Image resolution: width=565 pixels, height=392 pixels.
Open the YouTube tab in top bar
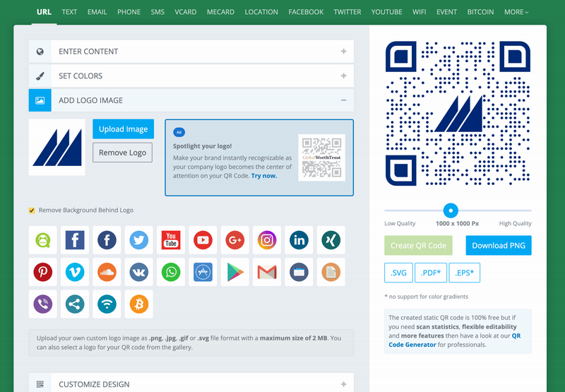point(386,12)
